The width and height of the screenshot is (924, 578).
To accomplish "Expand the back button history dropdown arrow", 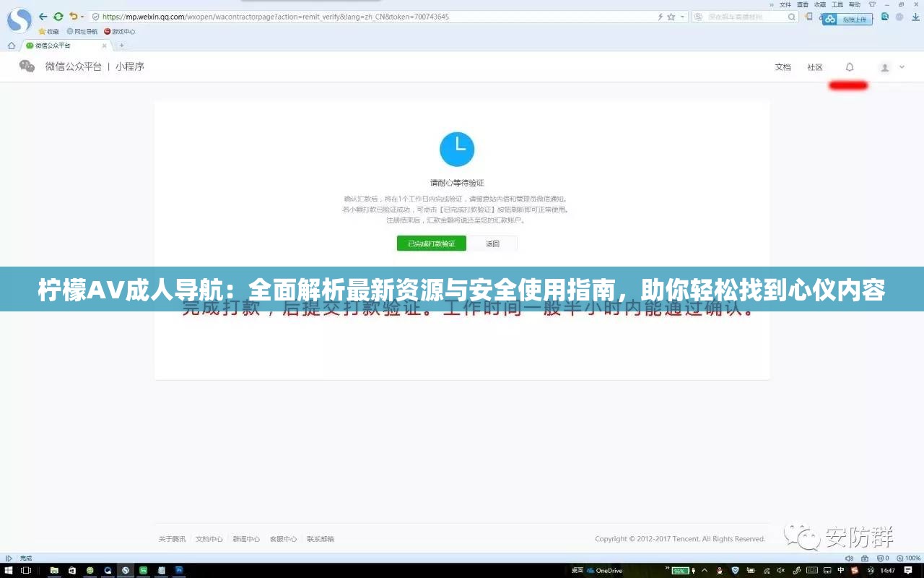I will pos(82,15).
